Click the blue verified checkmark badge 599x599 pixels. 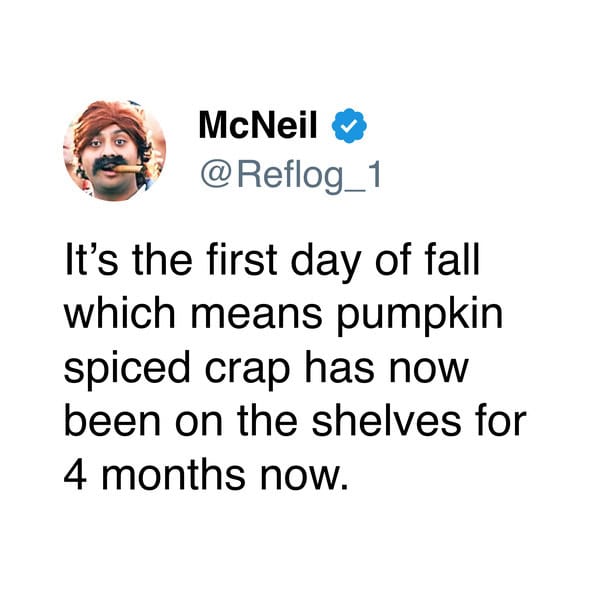point(349,125)
